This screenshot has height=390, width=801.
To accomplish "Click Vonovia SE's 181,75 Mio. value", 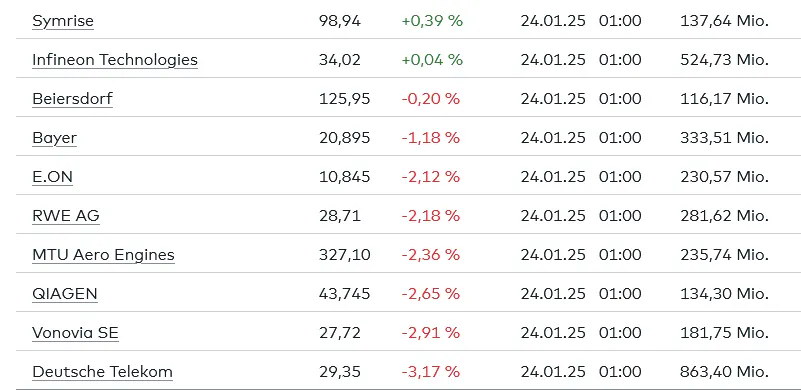I will [724, 333].
